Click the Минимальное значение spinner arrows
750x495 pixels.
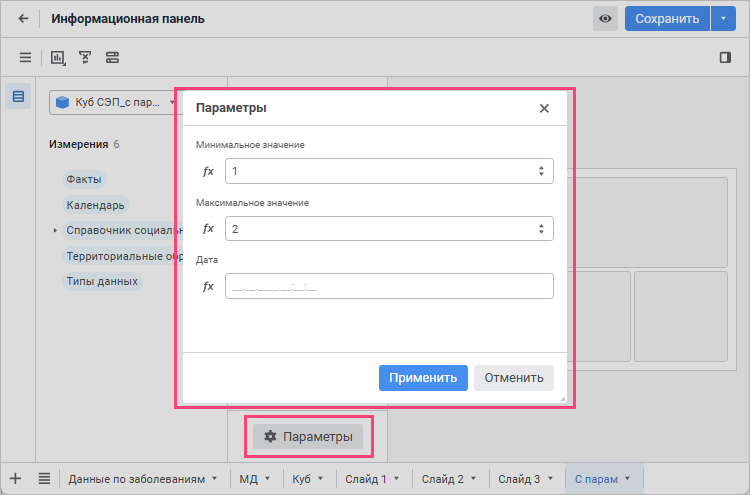point(541,171)
